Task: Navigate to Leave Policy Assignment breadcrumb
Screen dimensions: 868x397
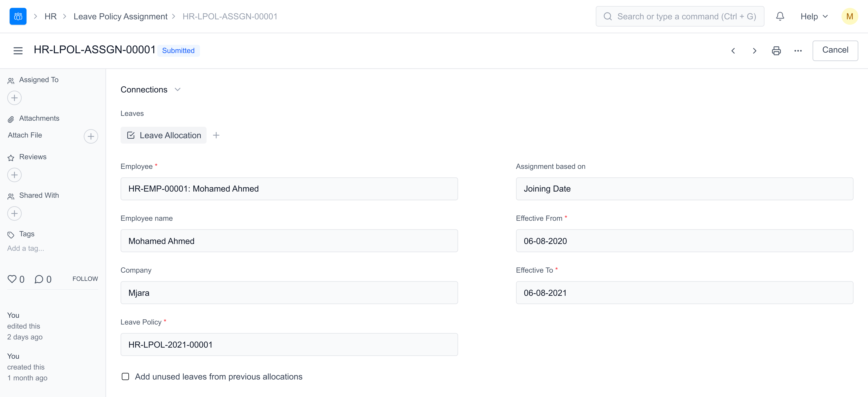Action: (120, 17)
